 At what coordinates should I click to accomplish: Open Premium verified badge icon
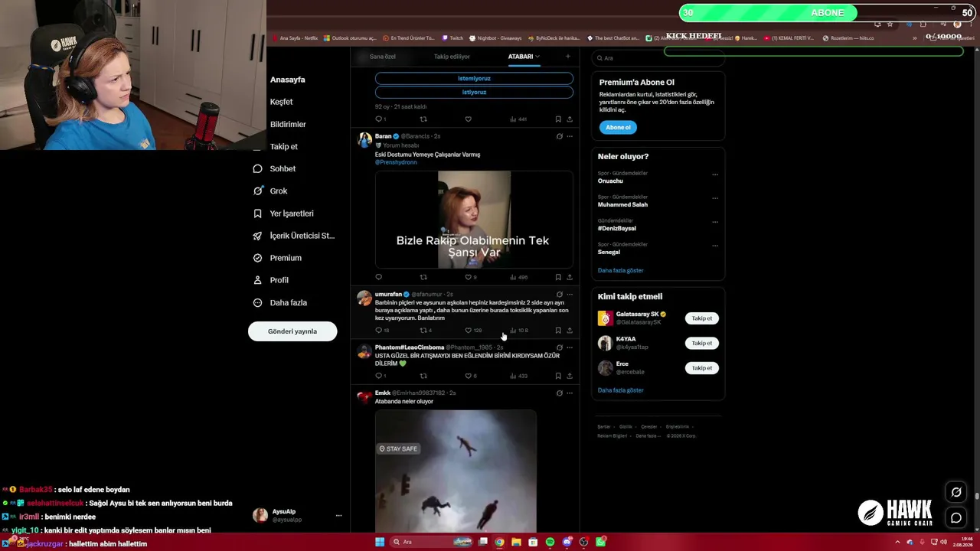(x=257, y=258)
